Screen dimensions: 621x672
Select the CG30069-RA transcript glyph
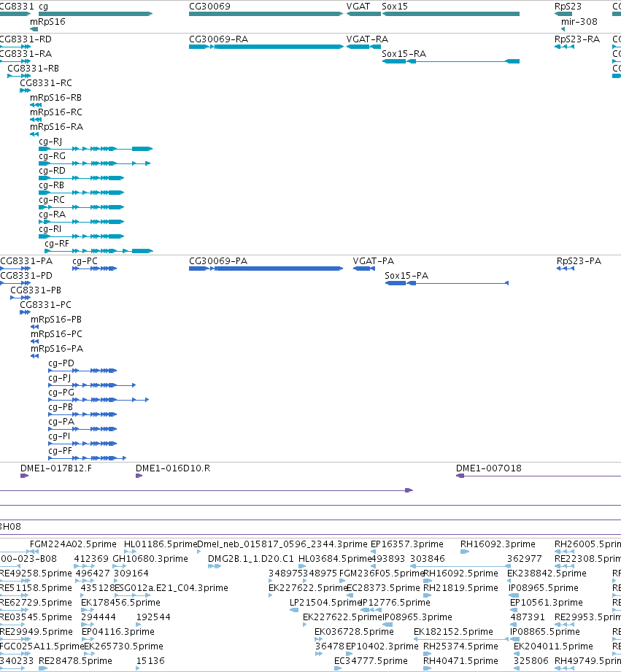pos(266,47)
